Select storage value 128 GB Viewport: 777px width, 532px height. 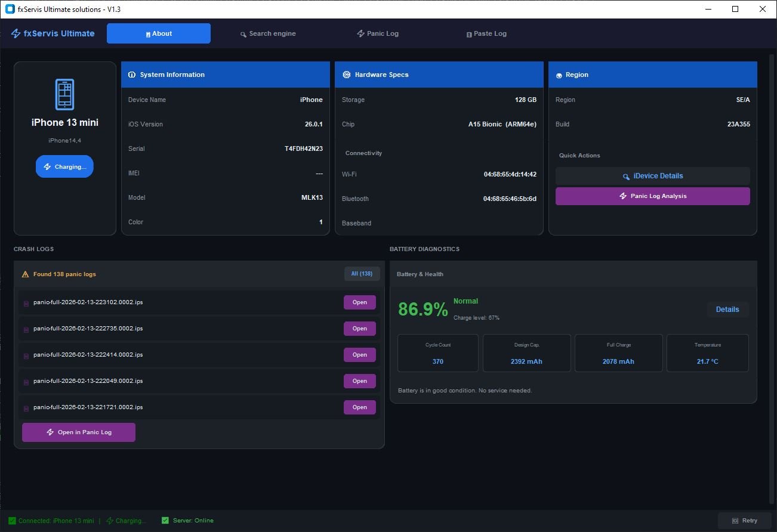pos(526,100)
